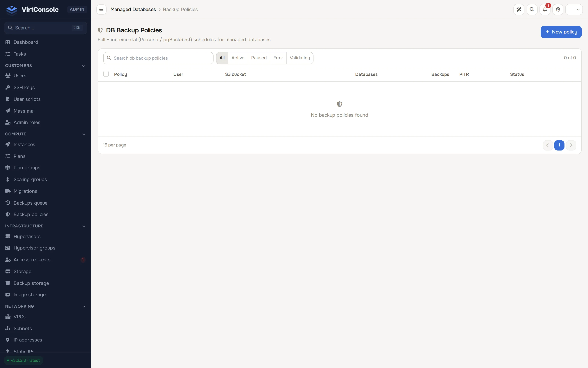Toggle the sidebar hamburger menu button
588x368 pixels.
pyautogui.click(x=101, y=10)
